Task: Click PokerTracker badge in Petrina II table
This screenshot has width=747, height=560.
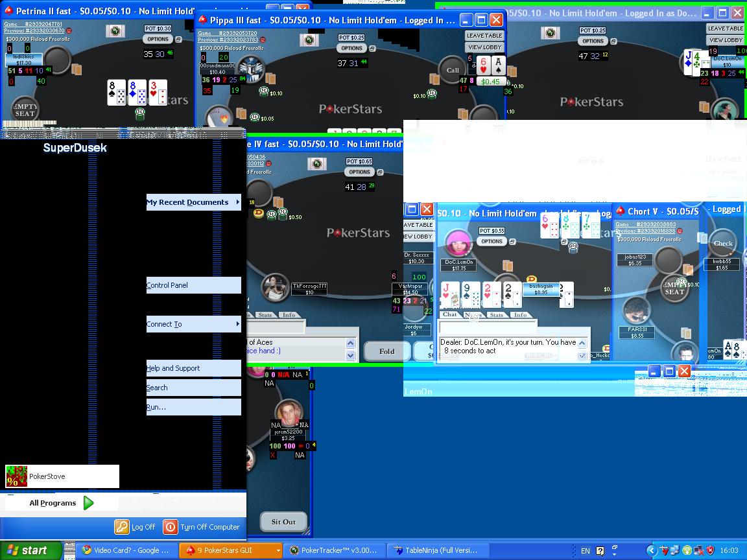Action: tap(115, 31)
